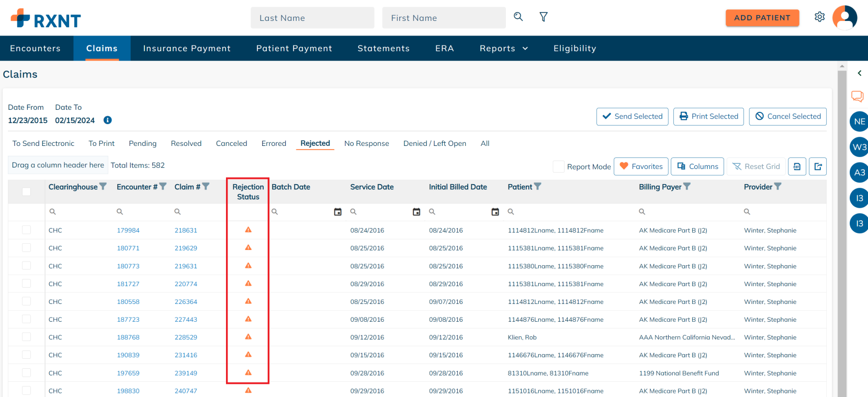Open the Encounters section
Screen dimensions: 868x397
(x=35, y=48)
